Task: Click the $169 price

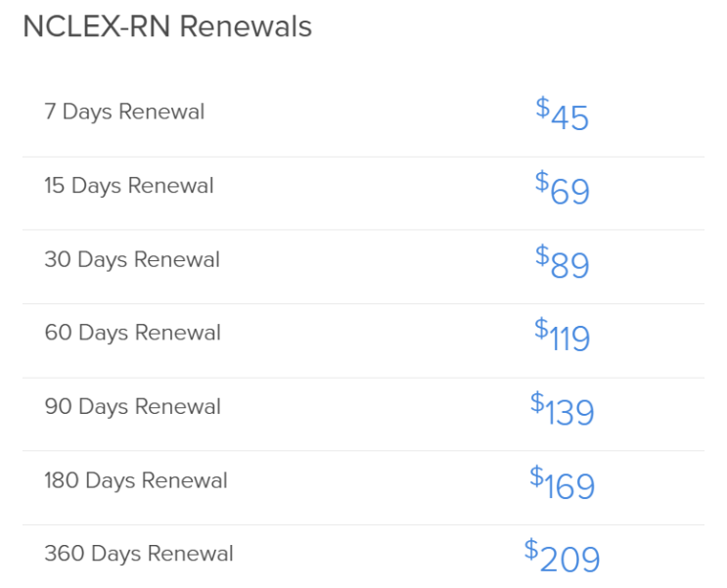Action: pyautogui.click(x=563, y=481)
